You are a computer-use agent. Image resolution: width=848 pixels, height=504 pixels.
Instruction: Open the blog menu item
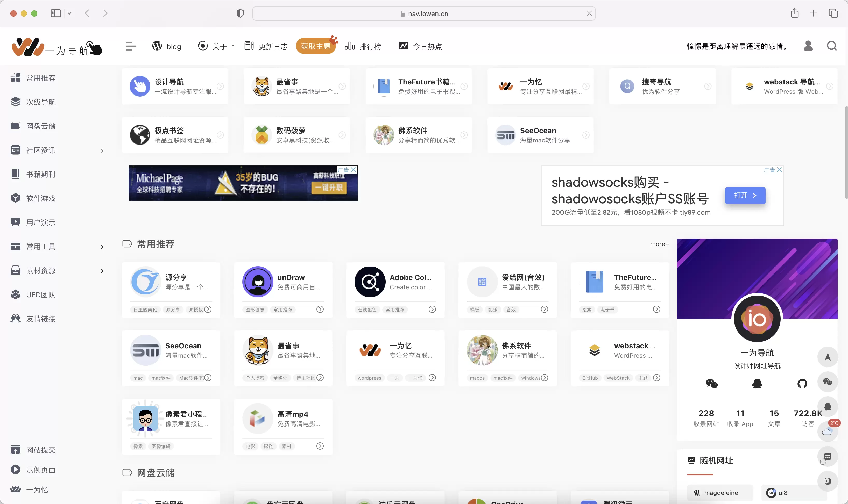166,46
